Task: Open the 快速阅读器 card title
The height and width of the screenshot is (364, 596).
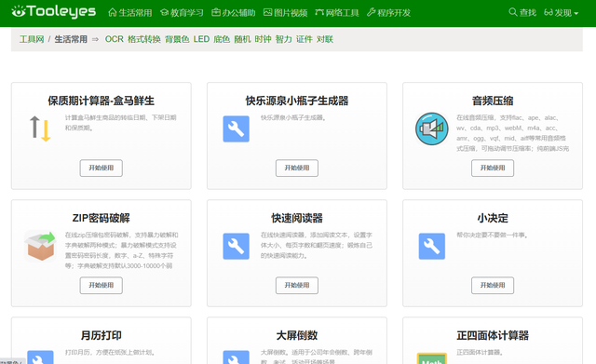Action: [x=297, y=218]
